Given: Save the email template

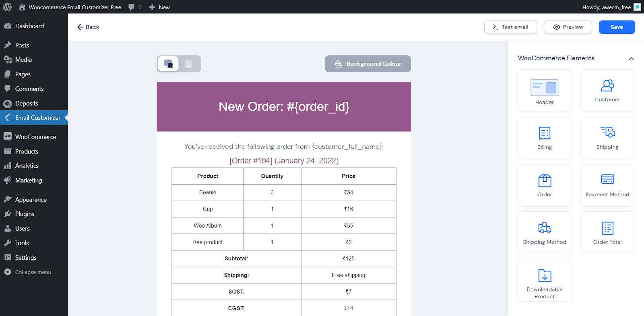Looking at the screenshot, I should (617, 27).
